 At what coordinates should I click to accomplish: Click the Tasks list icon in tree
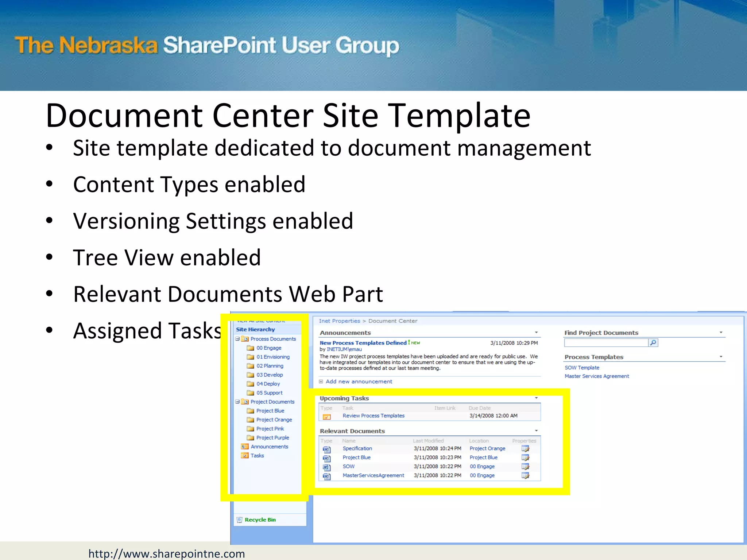tap(245, 455)
